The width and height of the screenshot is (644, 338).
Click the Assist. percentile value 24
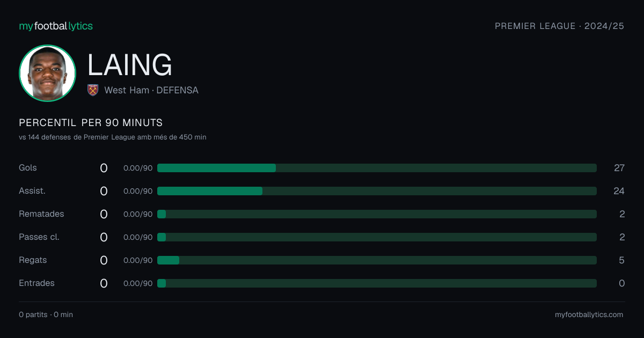[x=619, y=191]
